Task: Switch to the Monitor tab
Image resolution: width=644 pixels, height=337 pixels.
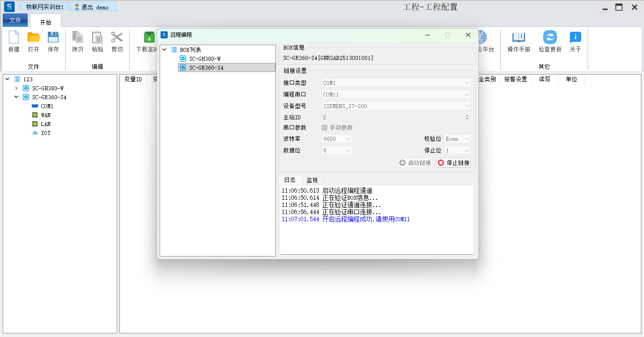Action: [312, 180]
